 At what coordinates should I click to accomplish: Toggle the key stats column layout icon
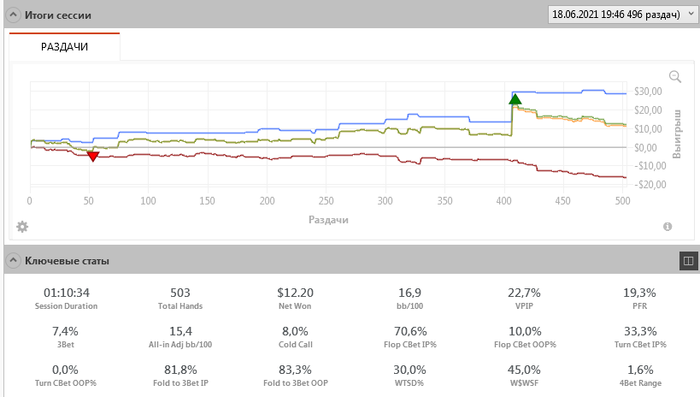tap(688, 261)
